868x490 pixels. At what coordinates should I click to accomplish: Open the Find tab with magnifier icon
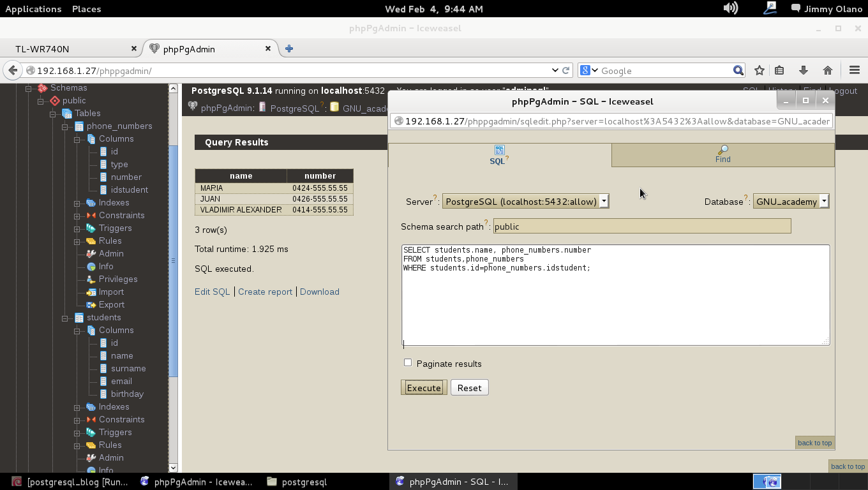pos(722,151)
